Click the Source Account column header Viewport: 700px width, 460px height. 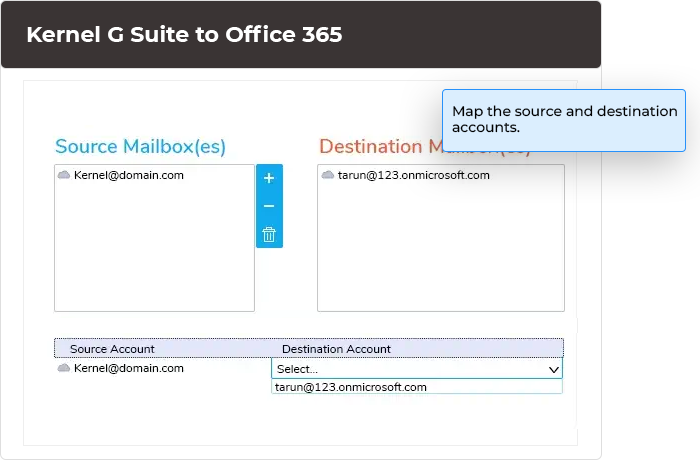click(x=112, y=349)
